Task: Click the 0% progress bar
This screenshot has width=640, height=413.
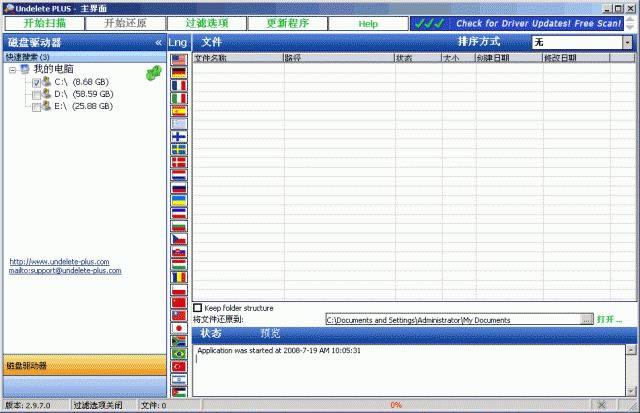Action: (x=396, y=405)
